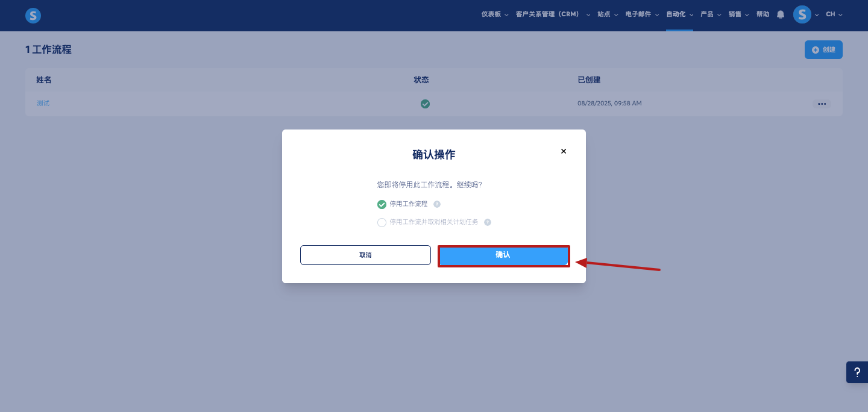Viewport: 868px width, 412px height.
Task: Open the 自动化 menu
Action: pos(680,14)
